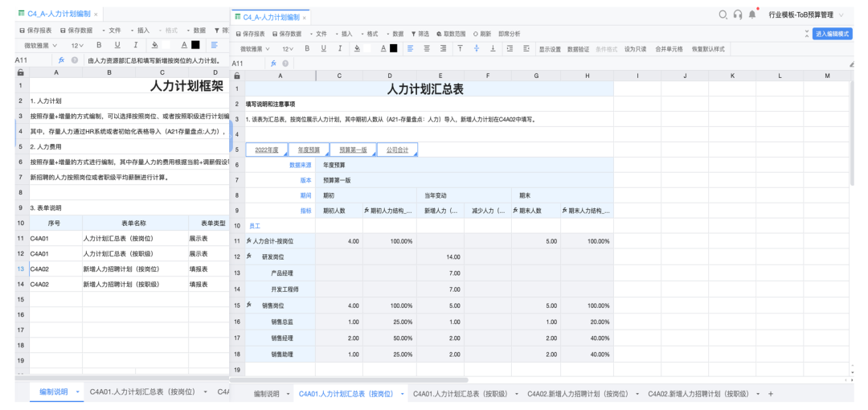
Task: Click the lock icon at left grid corner
Action: click(x=20, y=72)
